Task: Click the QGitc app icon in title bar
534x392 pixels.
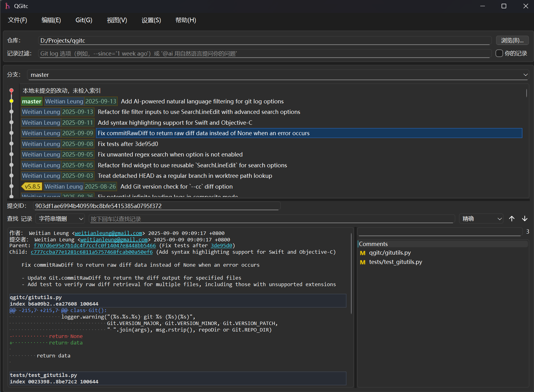Action: [x=7, y=6]
